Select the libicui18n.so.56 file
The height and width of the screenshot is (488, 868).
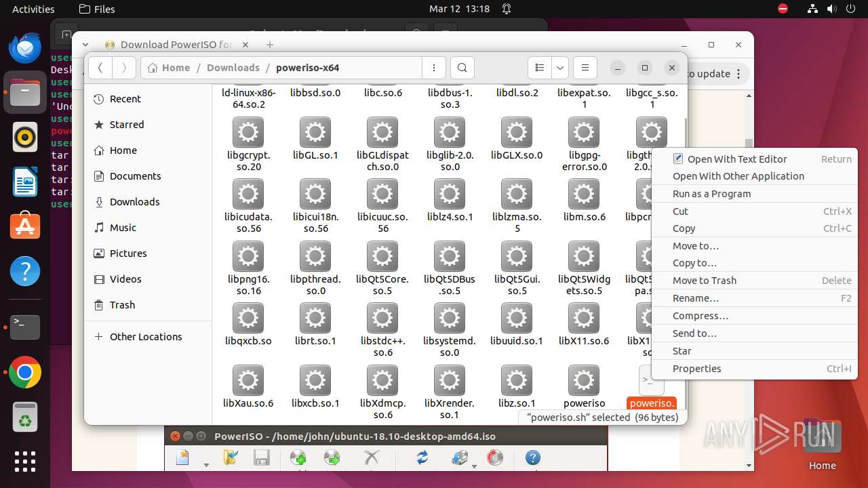pyautogui.click(x=315, y=206)
